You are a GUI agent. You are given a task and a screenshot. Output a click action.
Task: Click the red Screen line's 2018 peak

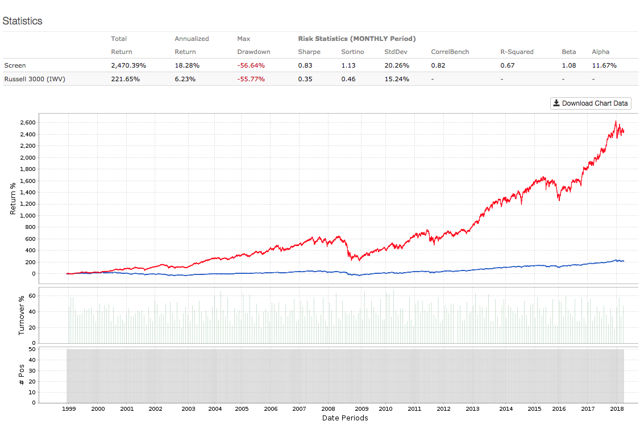point(616,122)
